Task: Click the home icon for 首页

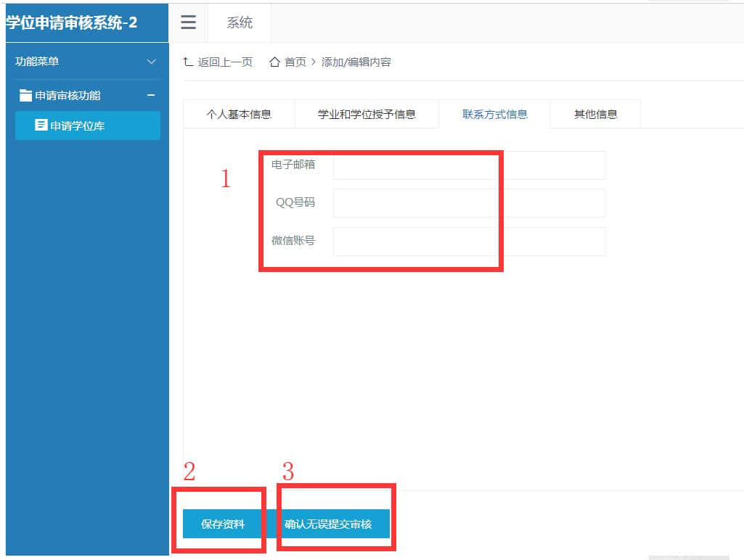Action: [274, 62]
